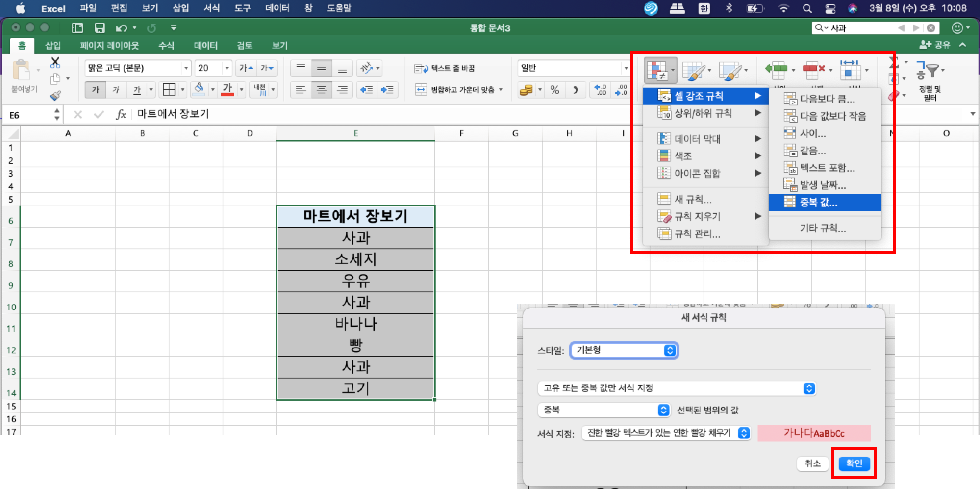Click the cut scissors icon
980x489 pixels.
pos(55,62)
